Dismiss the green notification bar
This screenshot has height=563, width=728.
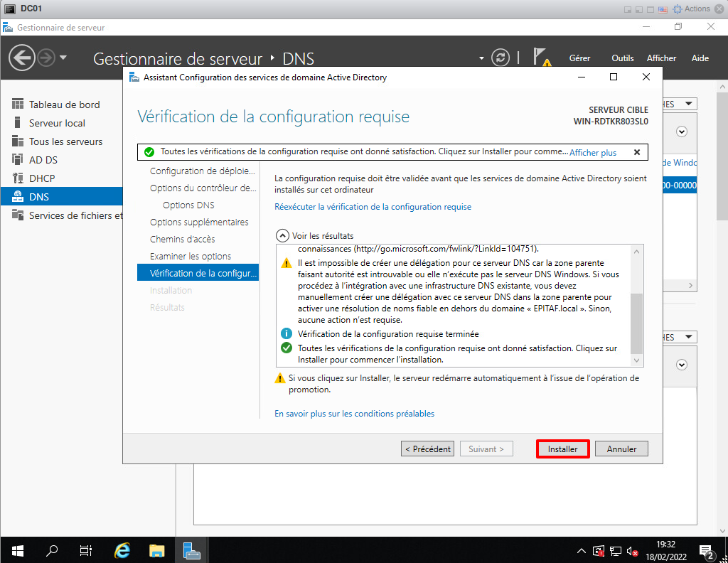click(636, 152)
